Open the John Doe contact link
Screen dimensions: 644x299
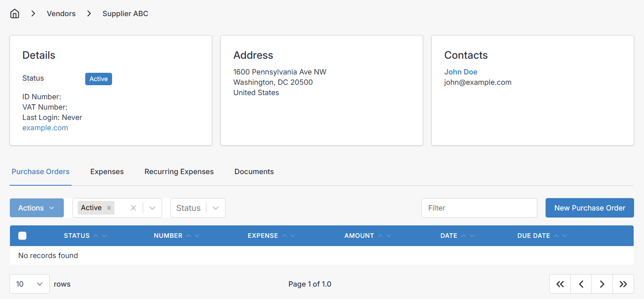pyautogui.click(x=461, y=72)
